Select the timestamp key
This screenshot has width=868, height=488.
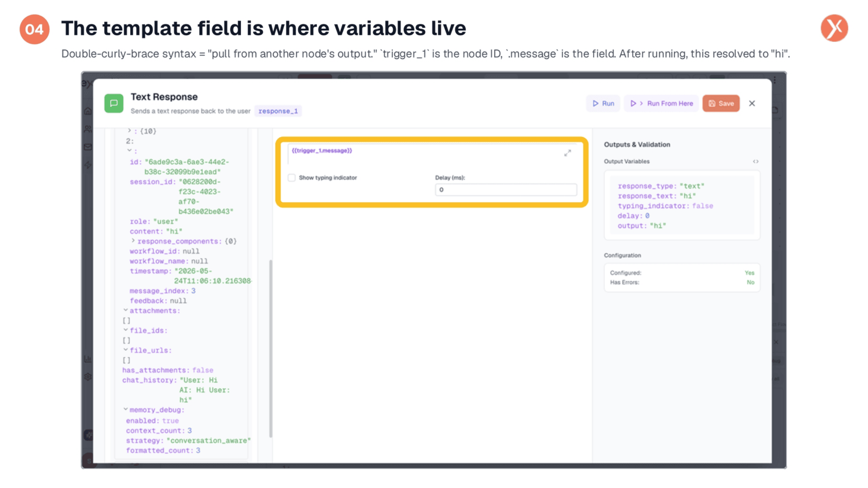coord(151,271)
